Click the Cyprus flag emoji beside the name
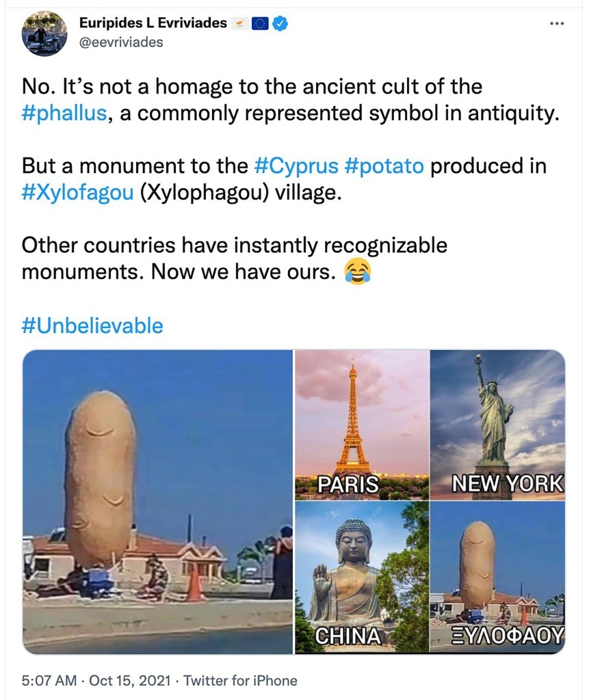 point(239,24)
